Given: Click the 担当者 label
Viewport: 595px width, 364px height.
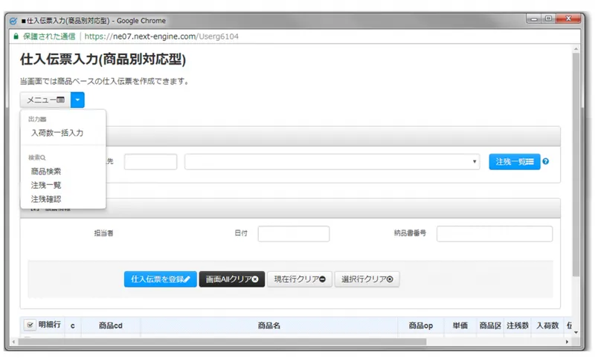Looking at the screenshot, I should [x=103, y=233].
